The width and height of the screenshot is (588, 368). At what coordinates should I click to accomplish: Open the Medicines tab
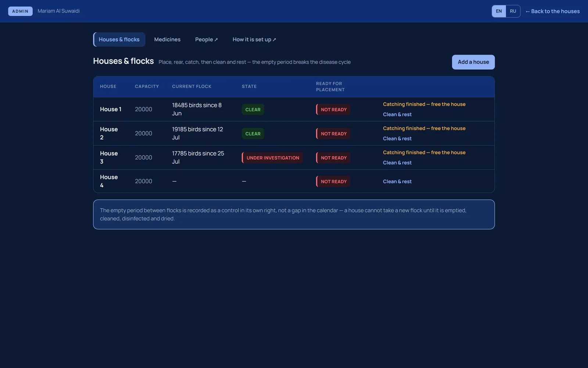tap(167, 39)
